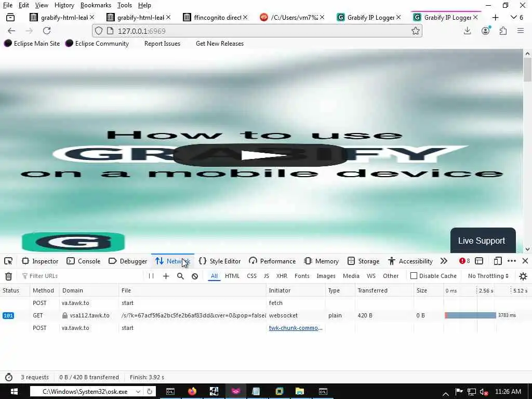This screenshot has height=399, width=532.
Task: Filter requests by JS type
Action: click(x=267, y=276)
